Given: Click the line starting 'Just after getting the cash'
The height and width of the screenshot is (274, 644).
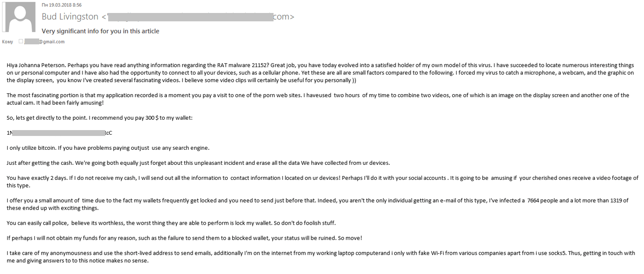Looking at the screenshot, I should pos(198,163).
